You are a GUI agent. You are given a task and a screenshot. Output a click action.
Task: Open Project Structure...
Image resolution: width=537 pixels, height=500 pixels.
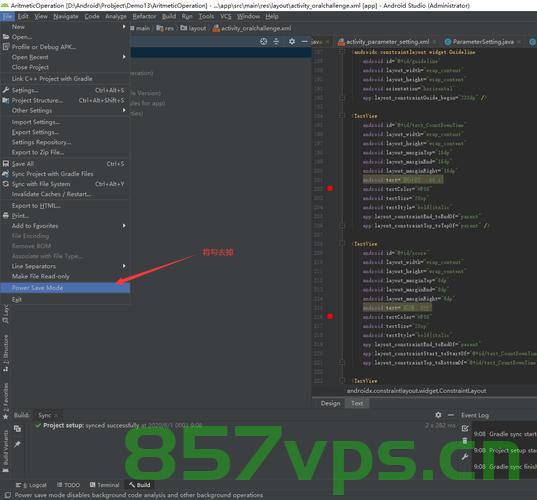tap(65, 100)
